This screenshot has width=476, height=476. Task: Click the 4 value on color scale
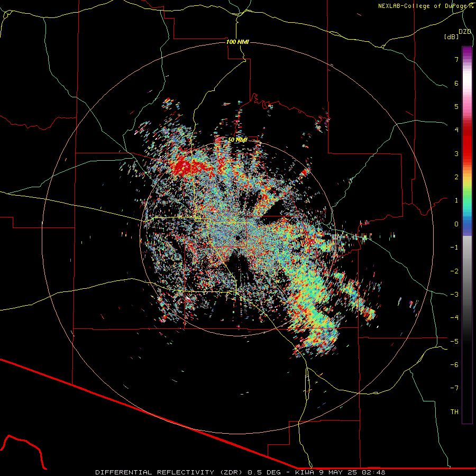[456, 130]
